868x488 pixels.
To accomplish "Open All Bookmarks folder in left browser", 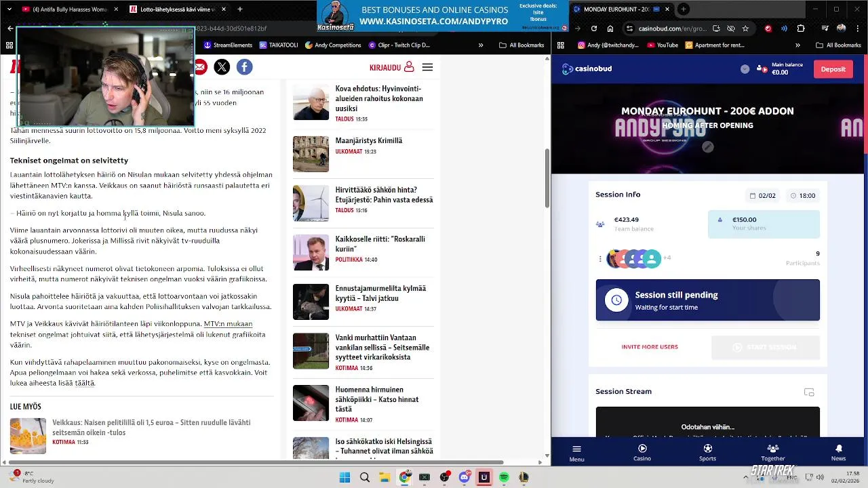I will (x=521, y=45).
